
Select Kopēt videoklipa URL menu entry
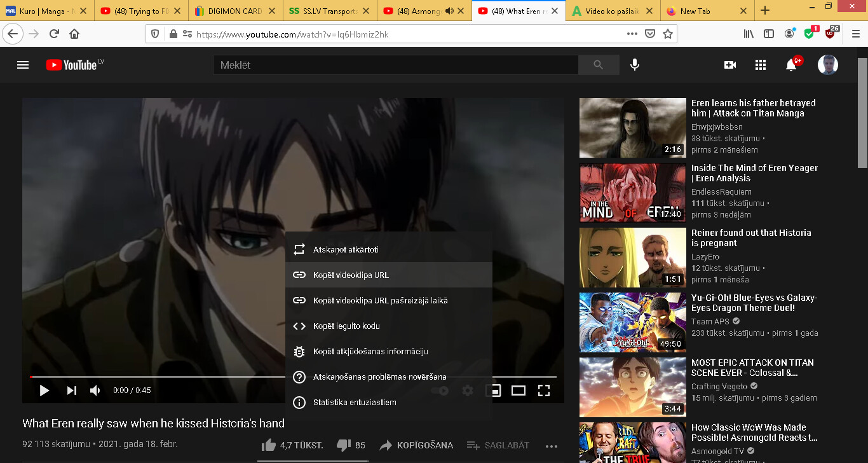(x=351, y=275)
